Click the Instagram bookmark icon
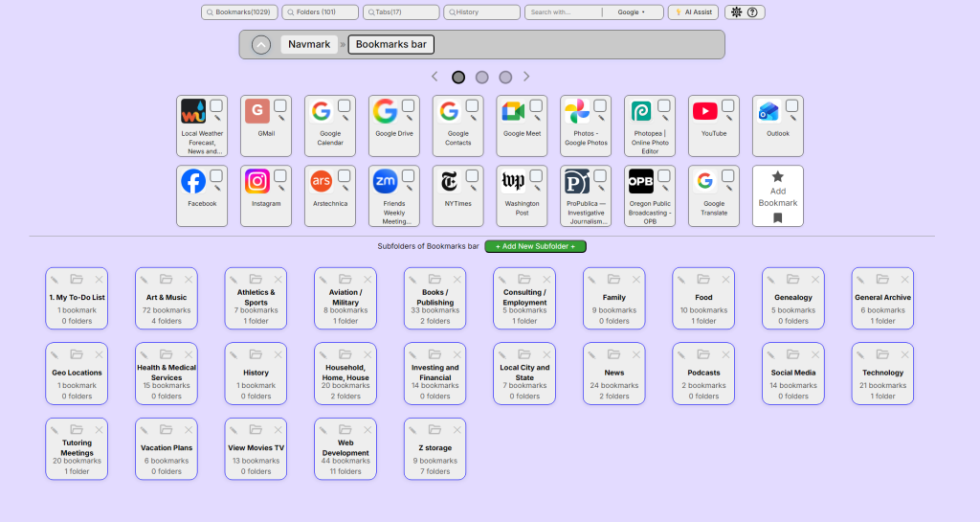Screen dimensions: 980x522 [257, 181]
